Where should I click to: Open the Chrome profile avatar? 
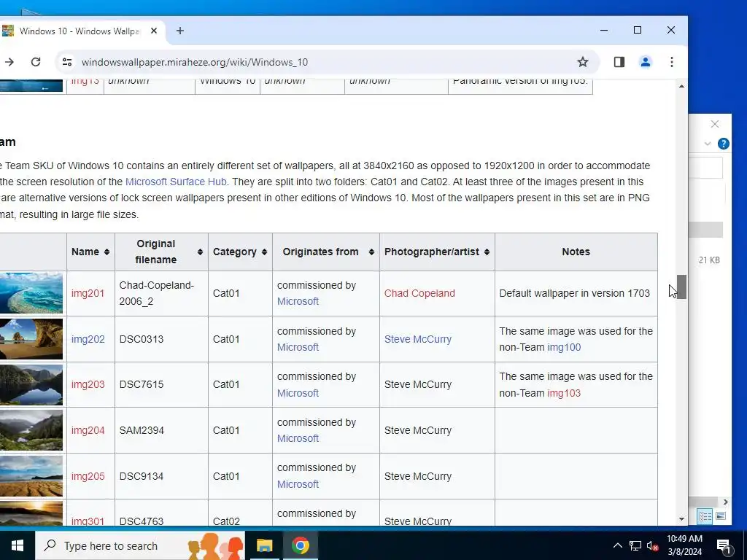tap(646, 62)
